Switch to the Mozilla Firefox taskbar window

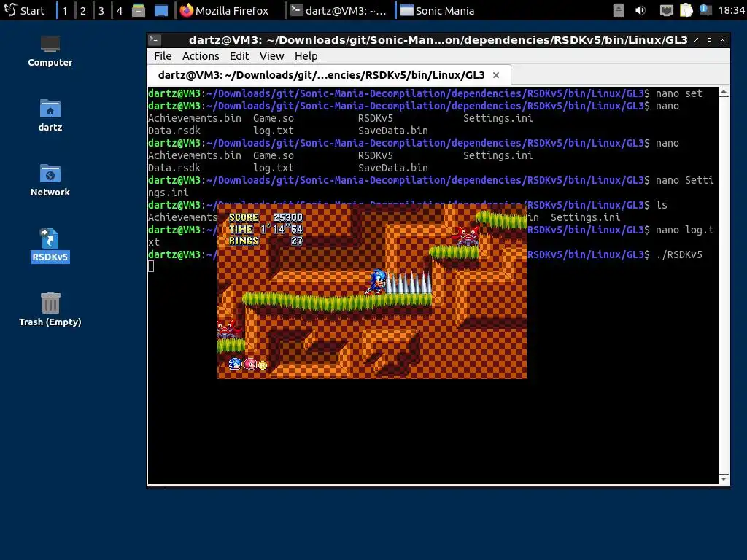click(225, 10)
